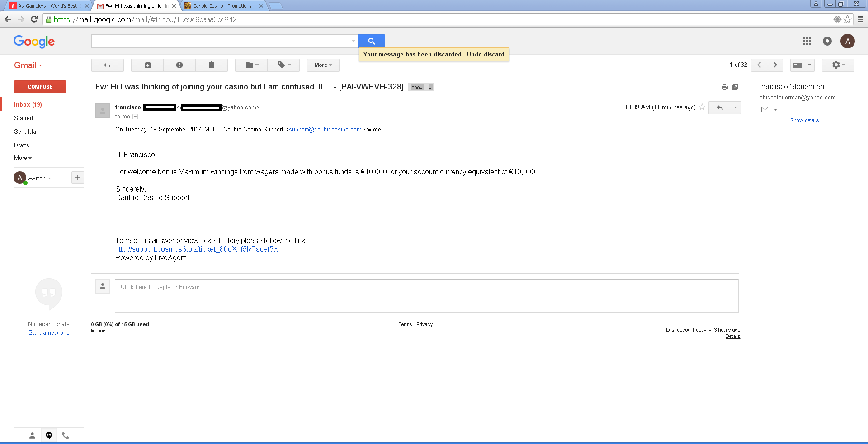Open the Privacy link
The width and height of the screenshot is (868, 444).
click(425, 325)
